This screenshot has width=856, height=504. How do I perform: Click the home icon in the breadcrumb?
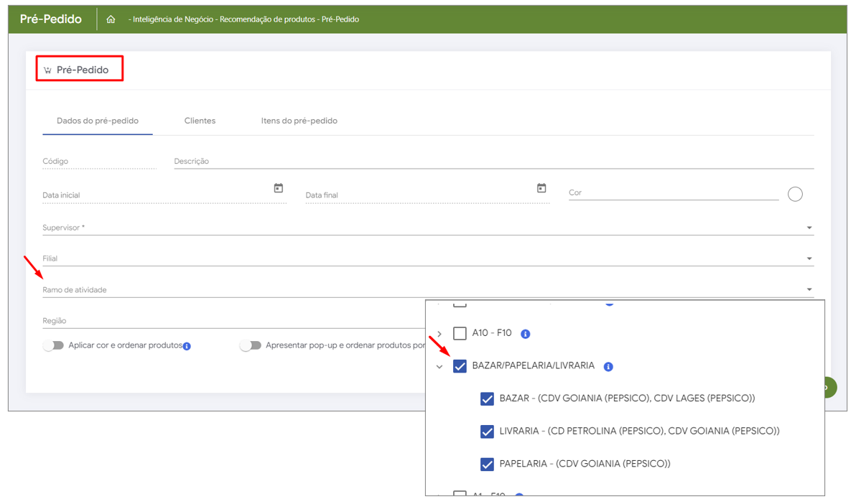(x=111, y=19)
